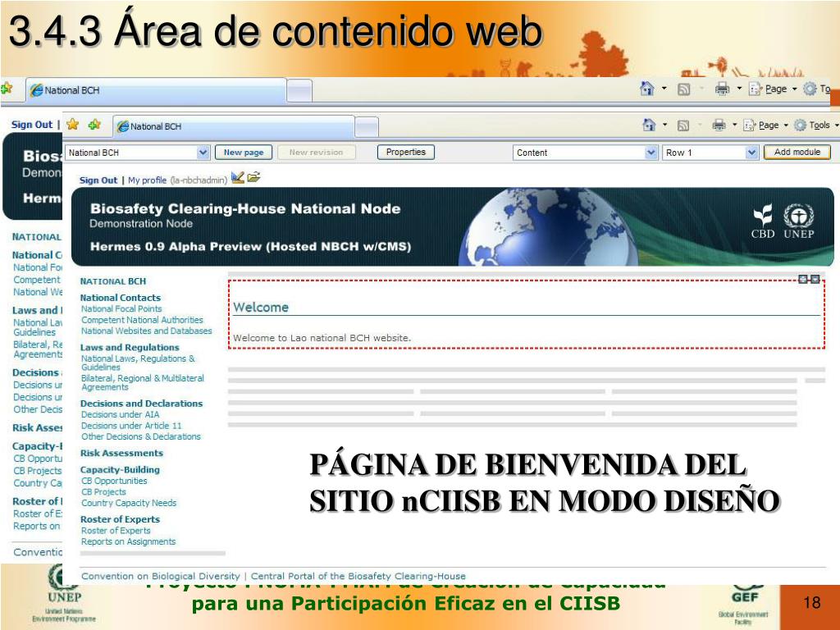Click the module down-arrow icon above Welcome box

(815, 279)
